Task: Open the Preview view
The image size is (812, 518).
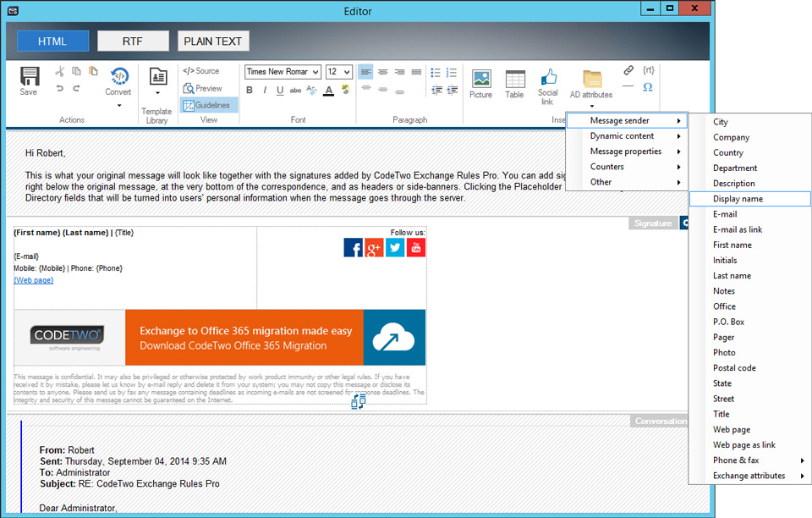Action: [x=202, y=88]
